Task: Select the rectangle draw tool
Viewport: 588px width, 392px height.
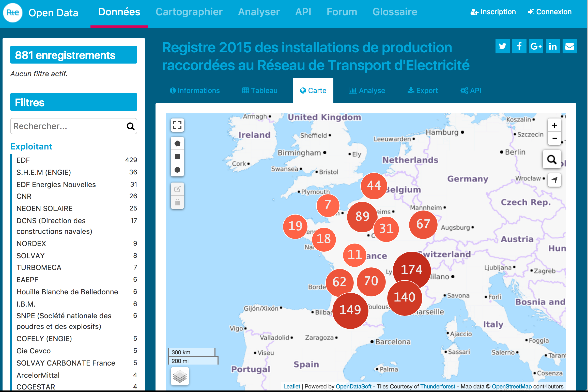Action: point(177,157)
